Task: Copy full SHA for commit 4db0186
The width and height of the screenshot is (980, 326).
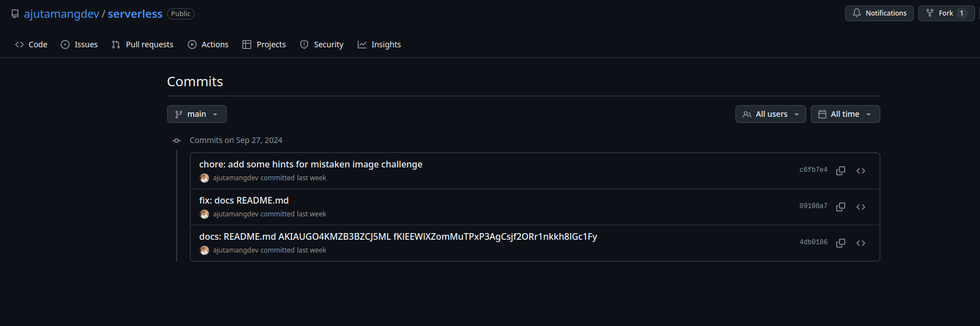Action: click(841, 243)
